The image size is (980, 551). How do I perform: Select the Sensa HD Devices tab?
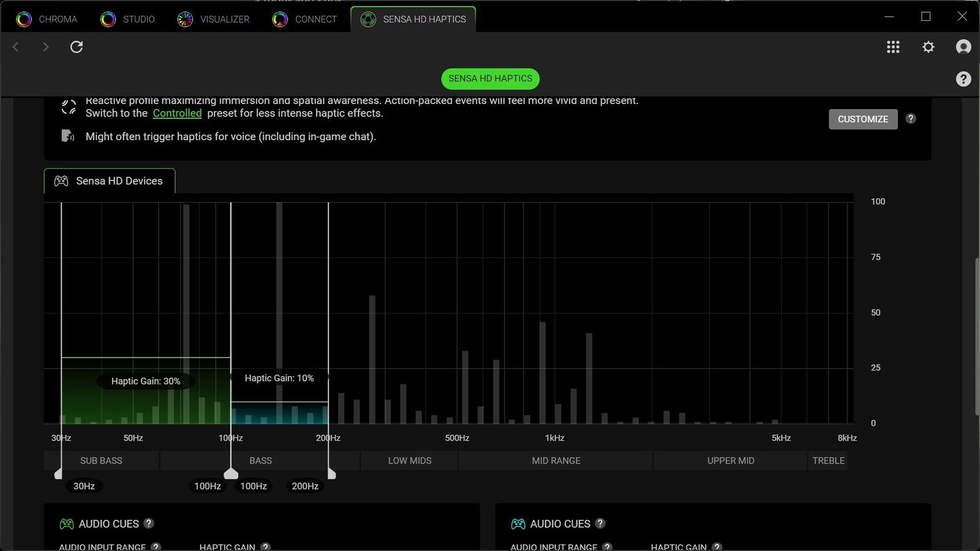(x=110, y=181)
